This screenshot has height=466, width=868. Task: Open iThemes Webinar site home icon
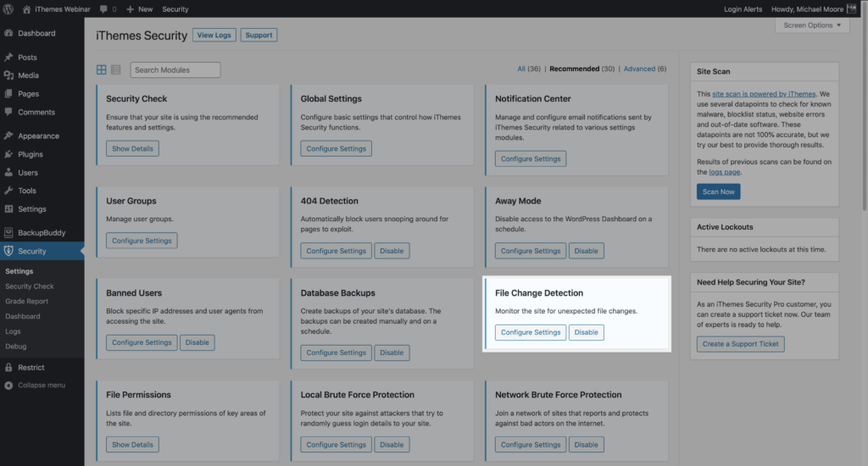pos(26,9)
